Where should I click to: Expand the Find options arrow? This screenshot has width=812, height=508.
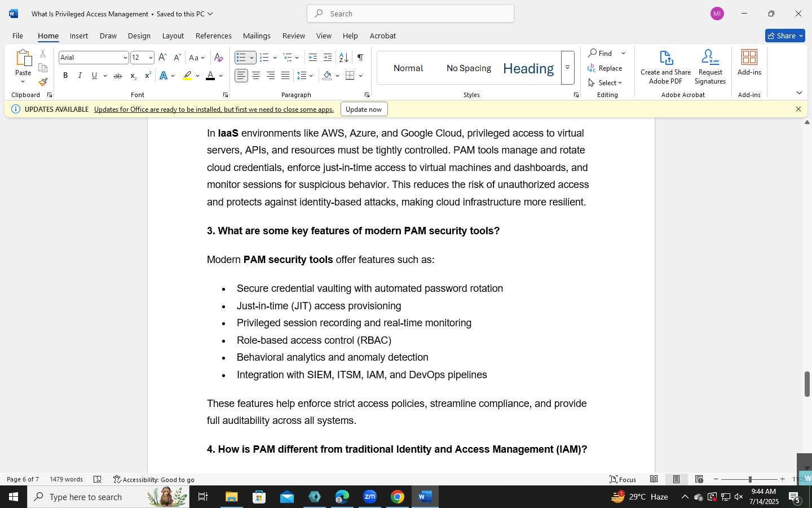point(623,53)
